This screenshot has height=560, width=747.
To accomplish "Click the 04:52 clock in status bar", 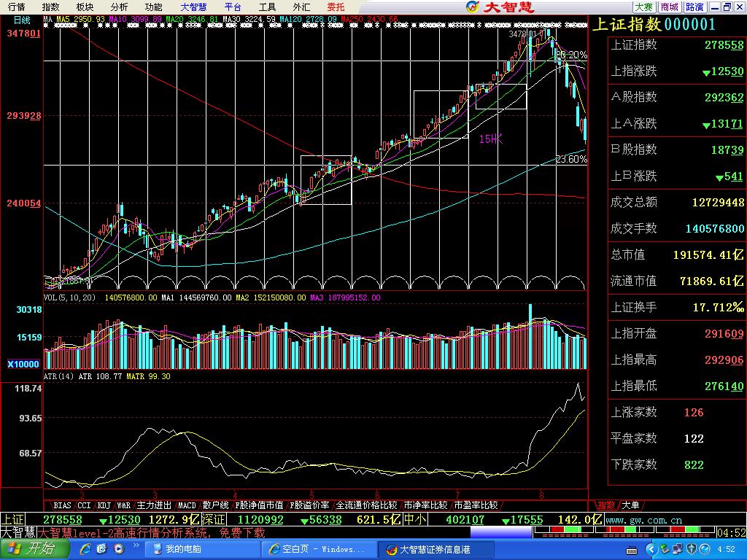I will pyautogui.click(x=732, y=533).
